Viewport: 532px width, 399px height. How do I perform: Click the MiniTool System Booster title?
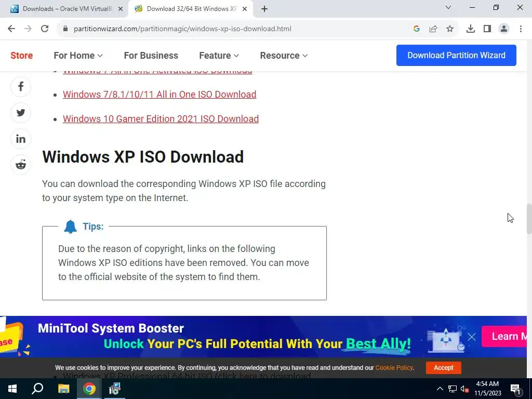pos(111,328)
